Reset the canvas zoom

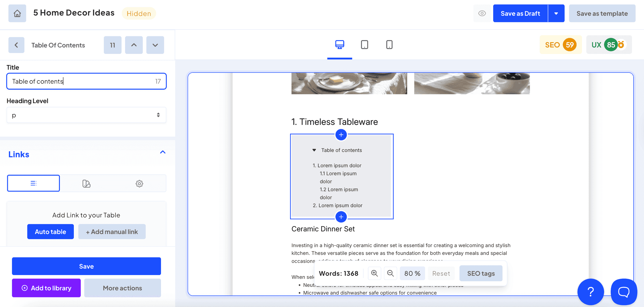click(x=441, y=273)
